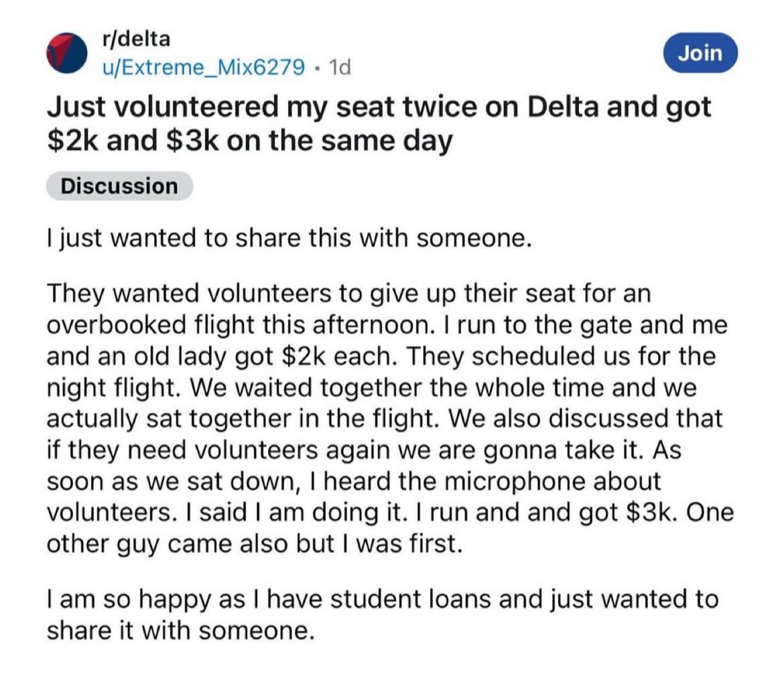
Task: Click the line 'other guy came also but I was first.'
Action: pos(255,544)
